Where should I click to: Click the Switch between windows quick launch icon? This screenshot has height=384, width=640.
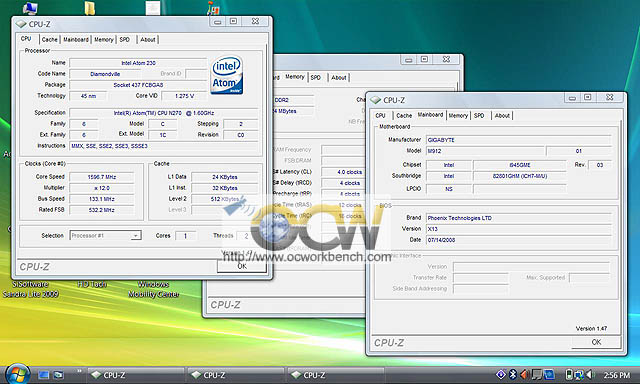click(x=58, y=375)
